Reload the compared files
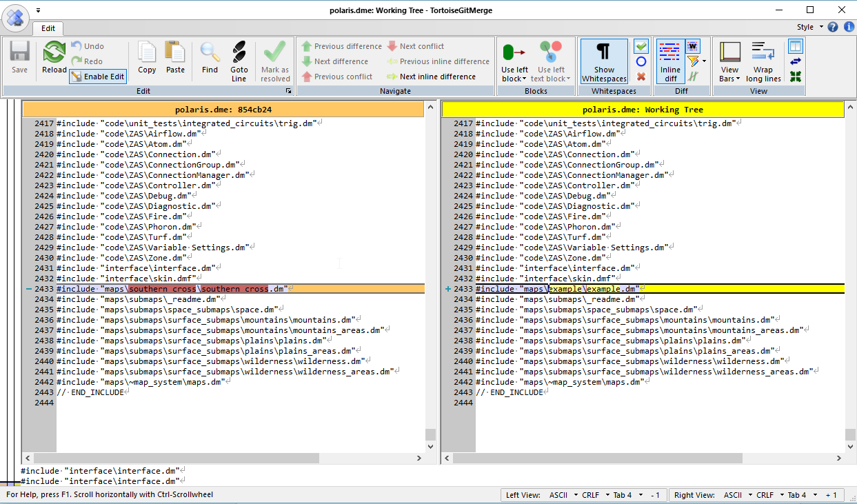This screenshot has width=857, height=504. click(x=54, y=57)
